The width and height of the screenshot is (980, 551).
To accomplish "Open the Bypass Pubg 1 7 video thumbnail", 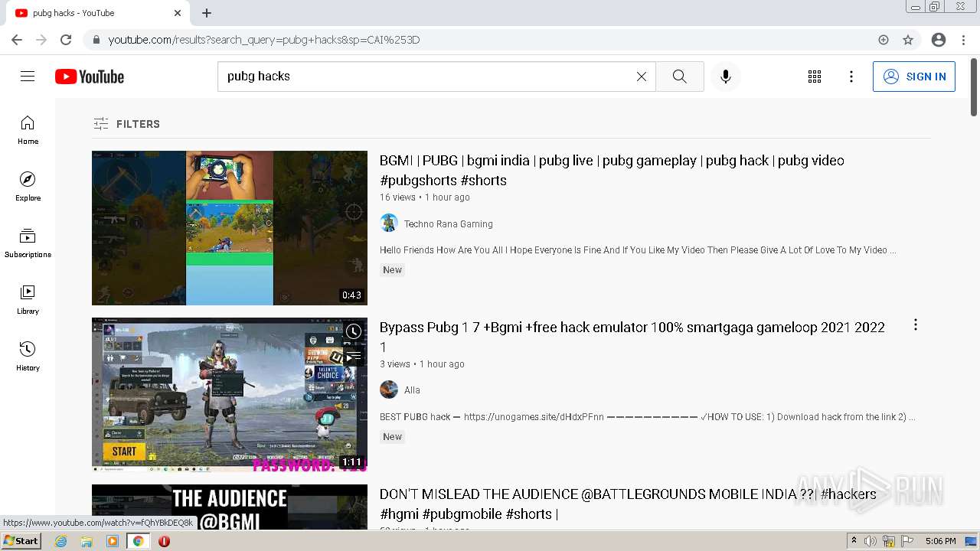I will pos(230,395).
